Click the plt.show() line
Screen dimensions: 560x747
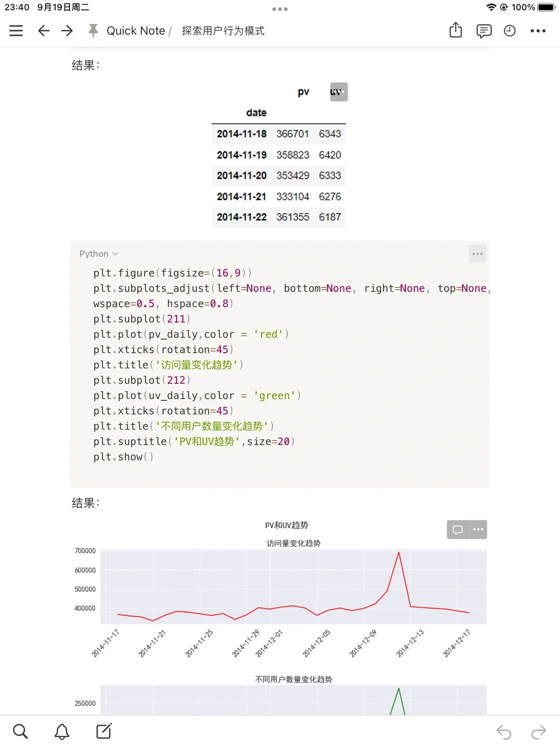[x=123, y=457]
